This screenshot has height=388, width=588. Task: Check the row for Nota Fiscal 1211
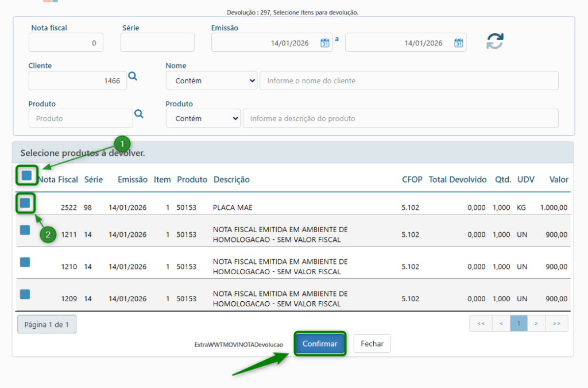(25, 230)
